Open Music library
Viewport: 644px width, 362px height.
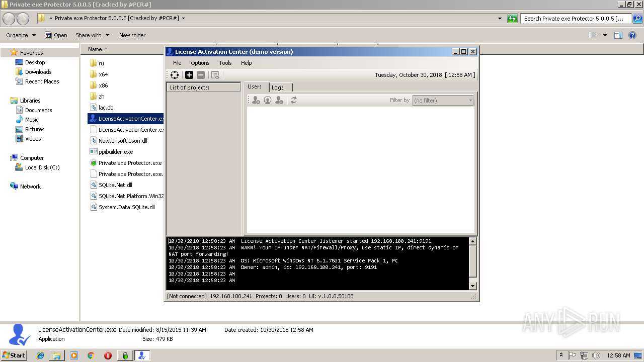(x=27, y=120)
